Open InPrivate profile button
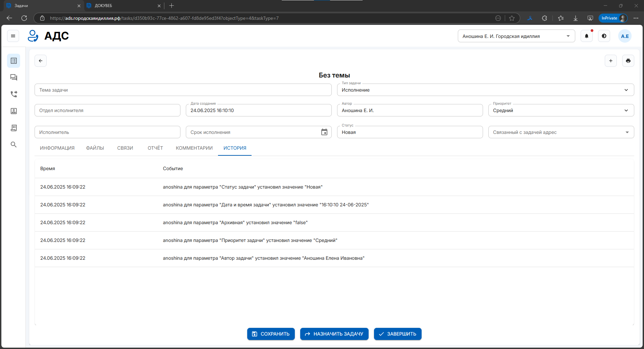 pyautogui.click(x=613, y=18)
